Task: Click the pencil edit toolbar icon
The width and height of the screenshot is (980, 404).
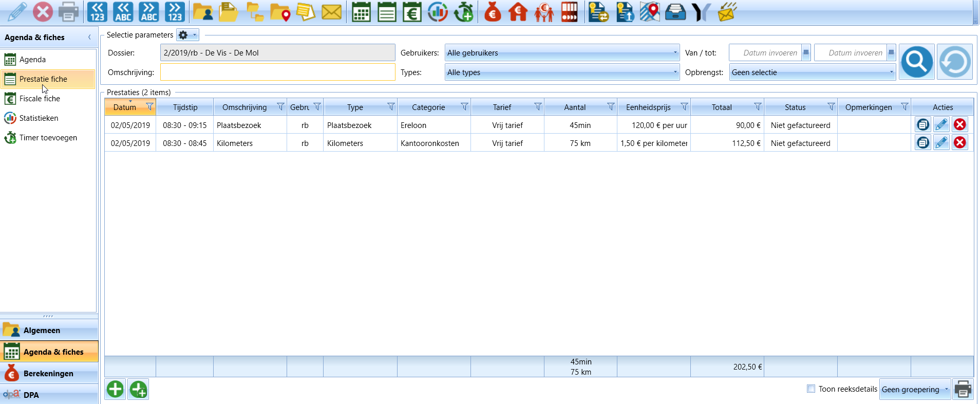Action: pyautogui.click(x=17, y=12)
